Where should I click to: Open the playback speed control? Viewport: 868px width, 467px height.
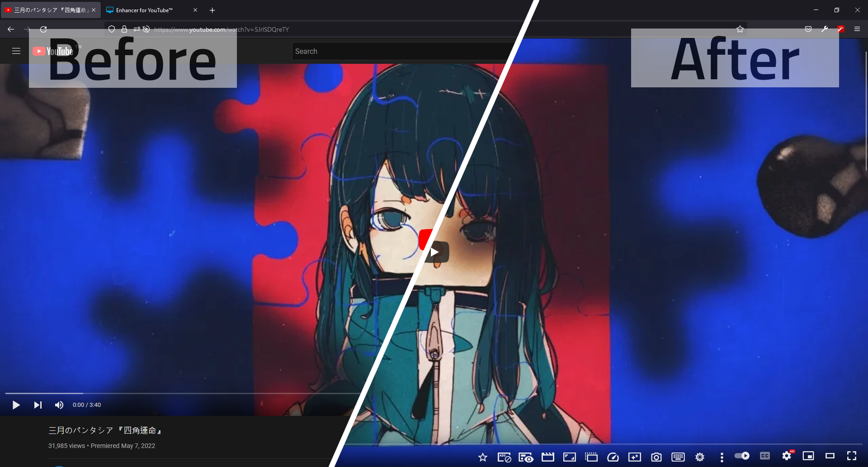[613, 457]
